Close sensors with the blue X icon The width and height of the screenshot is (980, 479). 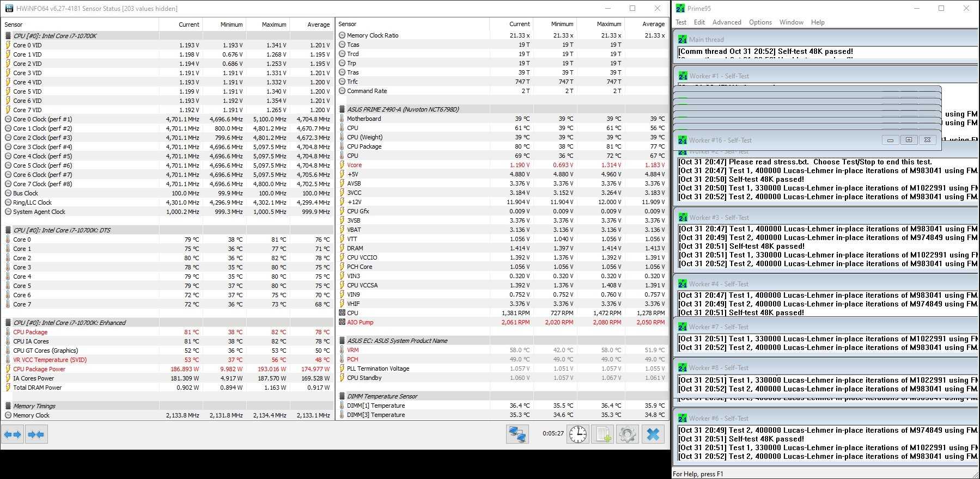coord(653,434)
